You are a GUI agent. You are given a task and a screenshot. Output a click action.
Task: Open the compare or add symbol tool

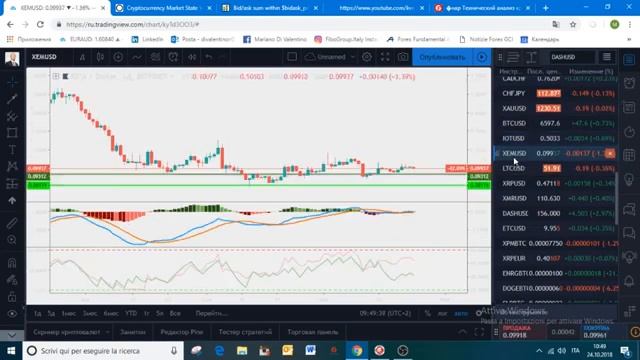point(118,57)
